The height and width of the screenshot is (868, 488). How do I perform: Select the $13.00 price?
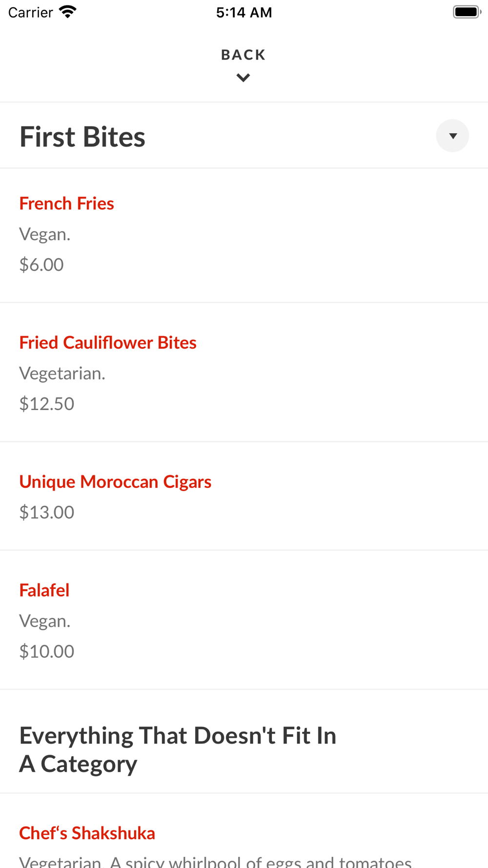(x=47, y=512)
